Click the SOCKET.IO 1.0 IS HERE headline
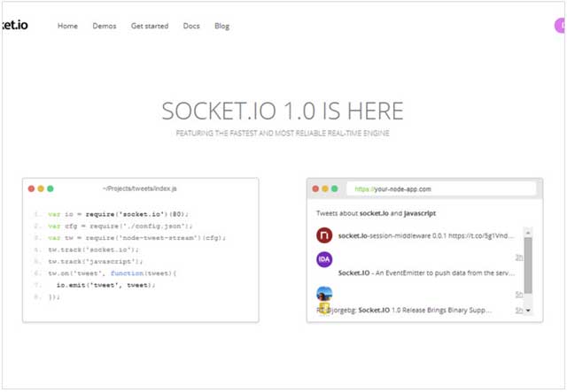 tap(283, 111)
